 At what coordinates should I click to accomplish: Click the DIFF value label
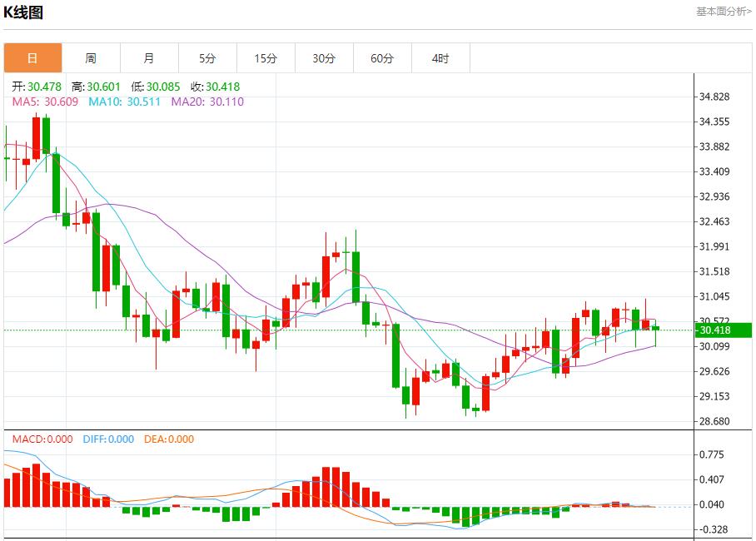(x=108, y=439)
